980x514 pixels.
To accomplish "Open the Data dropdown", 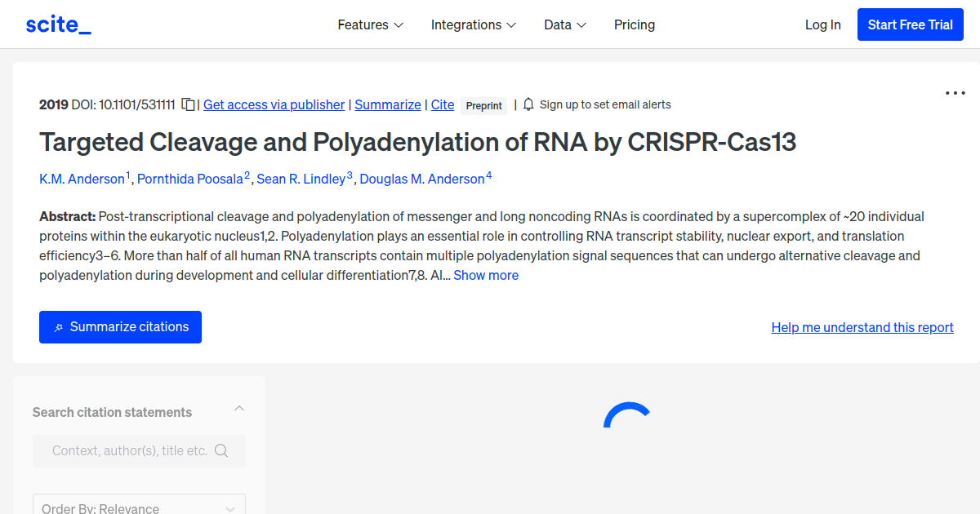I will point(564,24).
